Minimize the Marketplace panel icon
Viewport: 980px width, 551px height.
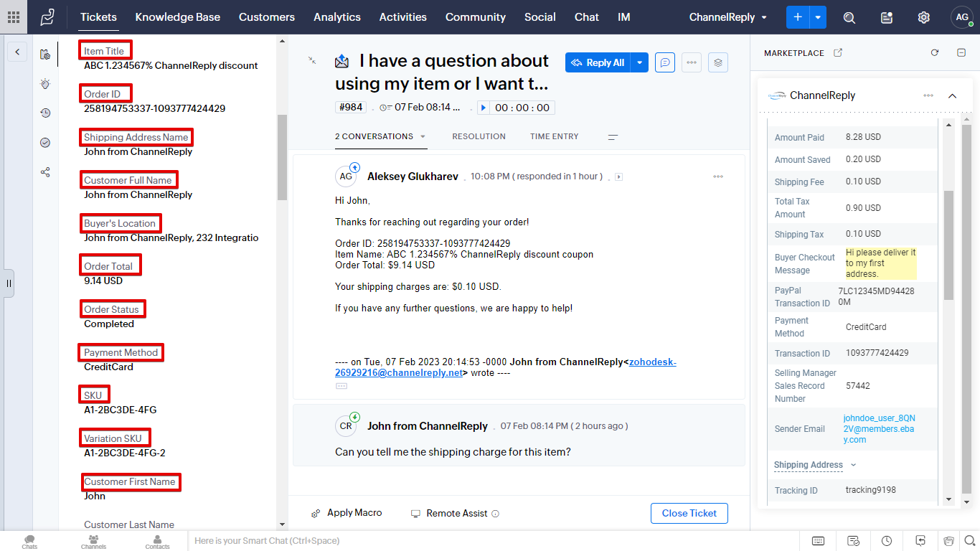[961, 53]
